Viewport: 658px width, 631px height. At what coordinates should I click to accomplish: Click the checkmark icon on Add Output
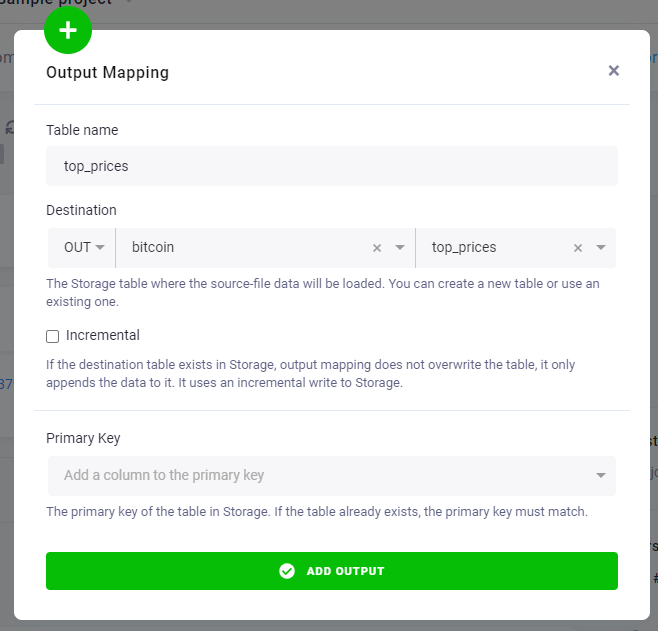pyautogui.click(x=287, y=571)
